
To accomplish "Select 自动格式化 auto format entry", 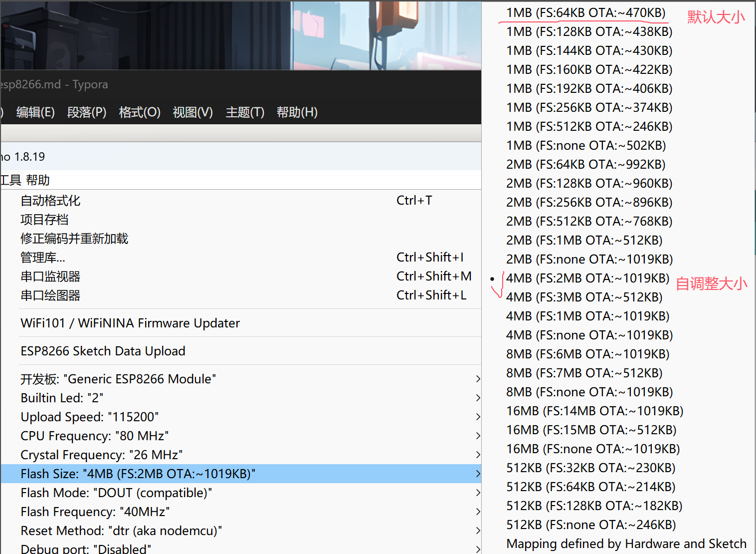I will (241, 200).
